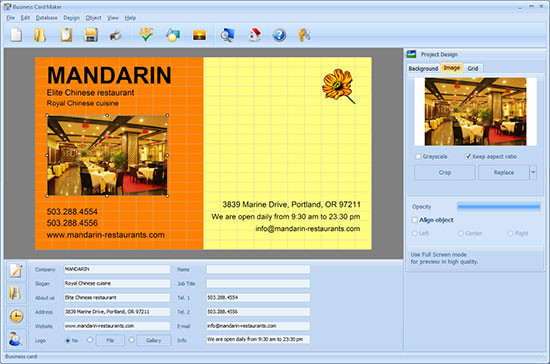The width and height of the screenshot is (550, 364).
Task: Open the File menu
Action: [11, 18]
